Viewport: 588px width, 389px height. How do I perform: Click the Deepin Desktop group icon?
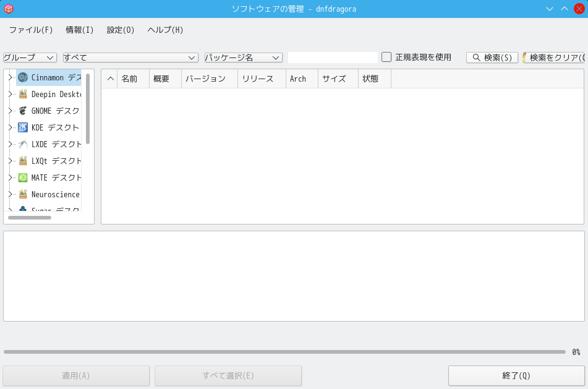pyautogui.click(x=23, y=94)
